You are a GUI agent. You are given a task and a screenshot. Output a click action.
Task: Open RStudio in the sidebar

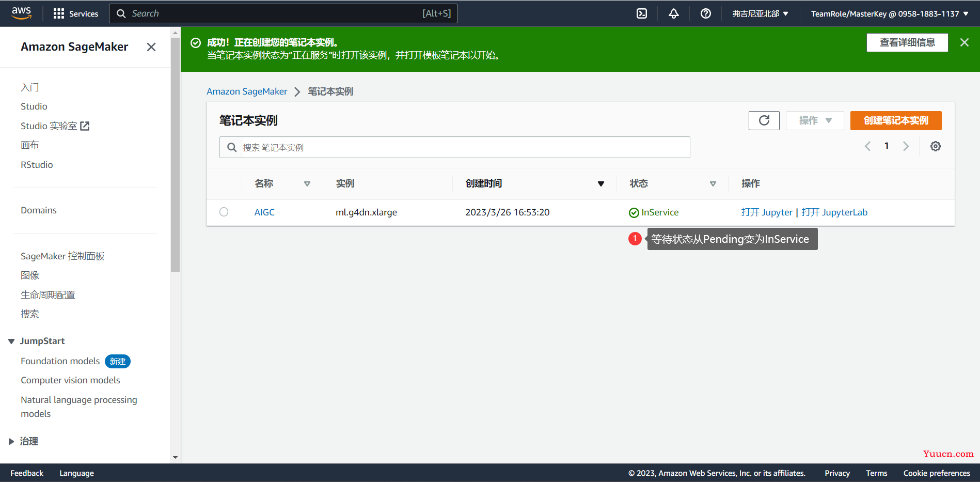click(37, 165)
